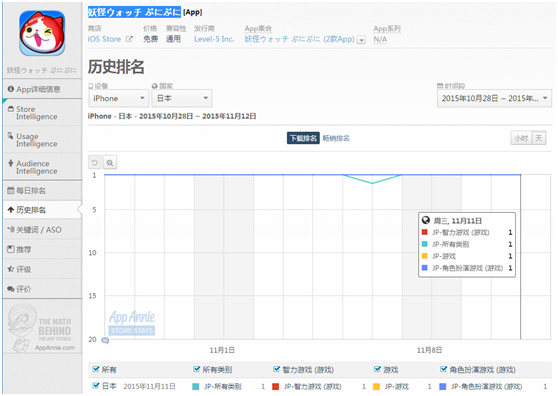Open 推荐 featured sidebar item
This screenshot has width=558, height=396.
(42, 249)
